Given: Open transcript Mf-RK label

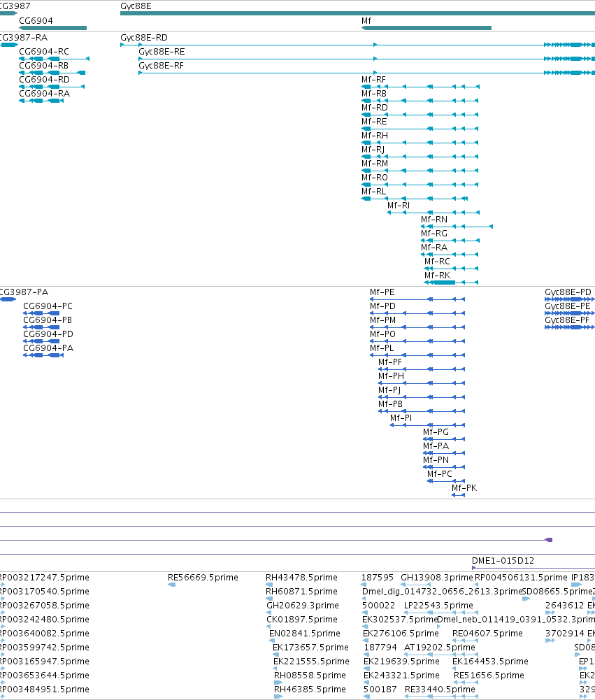Looking at the screenshot, I should pos(438,276).
